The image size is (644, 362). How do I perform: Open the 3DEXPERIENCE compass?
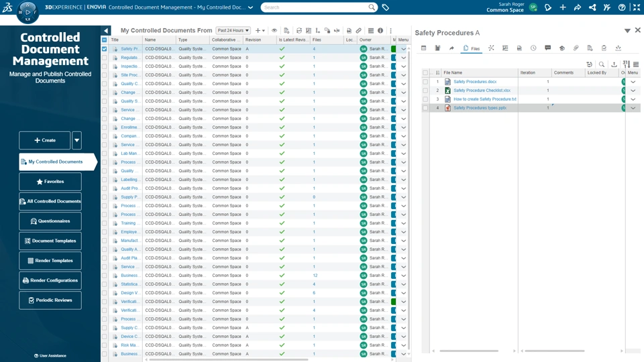click(x=28, y=12)
